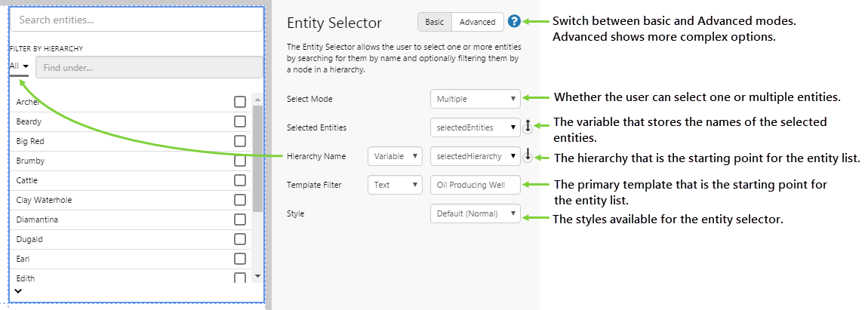Tick the checkbox for Cattle

pos(240,180)
